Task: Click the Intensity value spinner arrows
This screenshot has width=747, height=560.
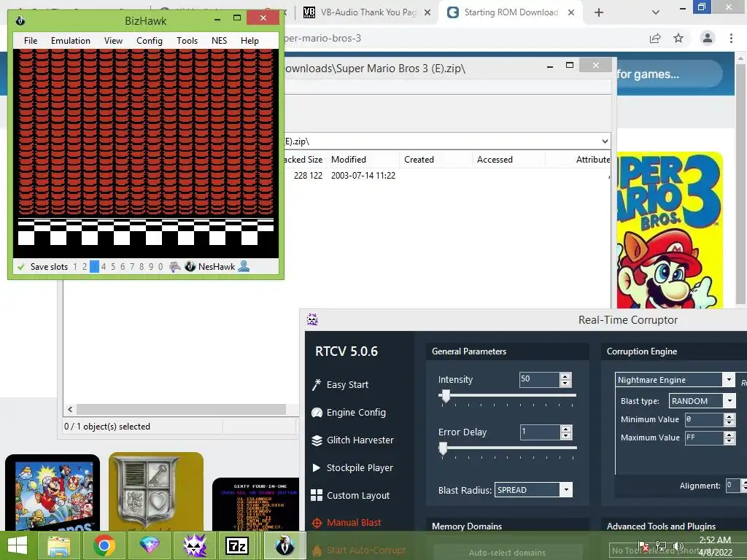Action: pyautogui.click(x=565, y=379)
